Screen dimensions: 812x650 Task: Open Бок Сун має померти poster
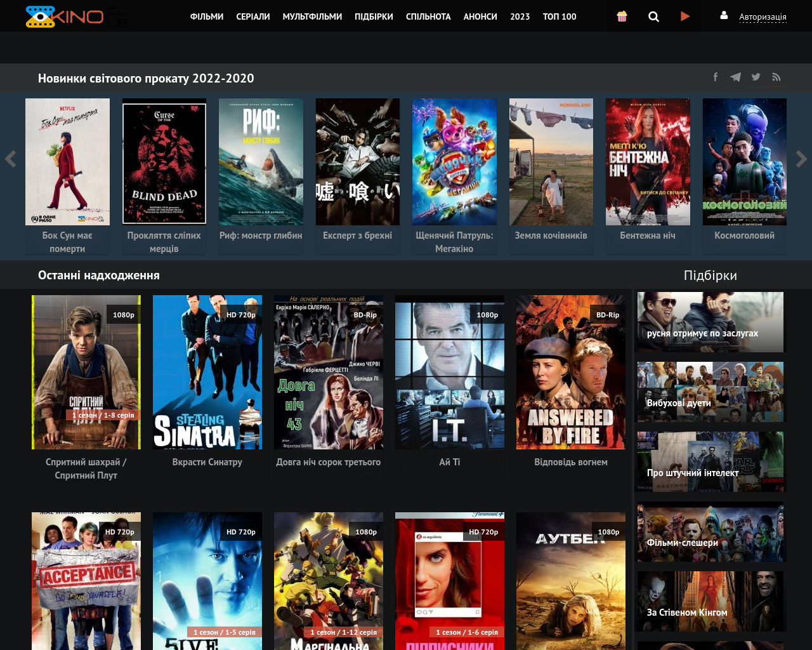point(67,162)
